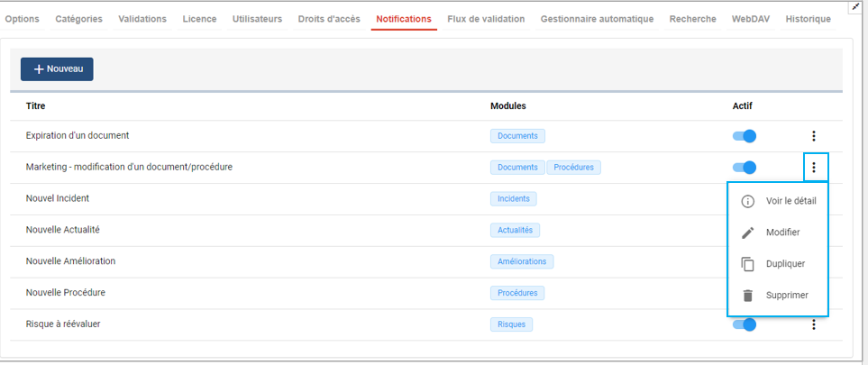868x365 pixels.
Task: Select Dupliquer from the context menu
Action: (784, 264)
